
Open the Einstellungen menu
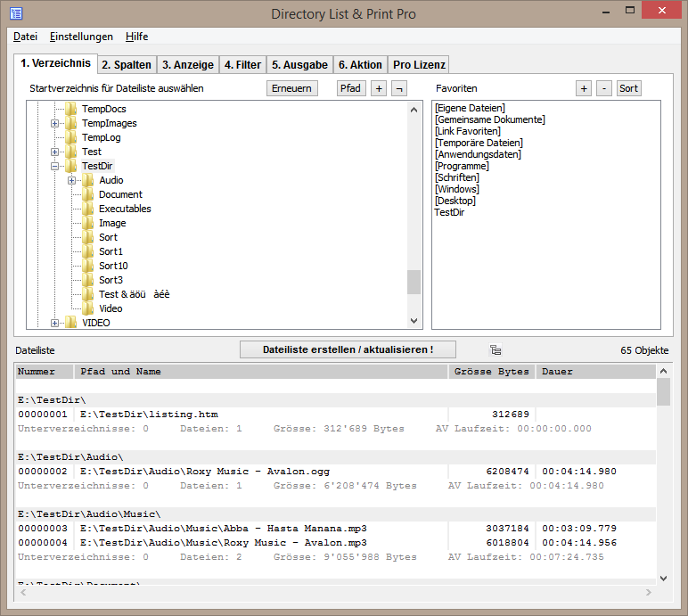[x=81, y=37]
